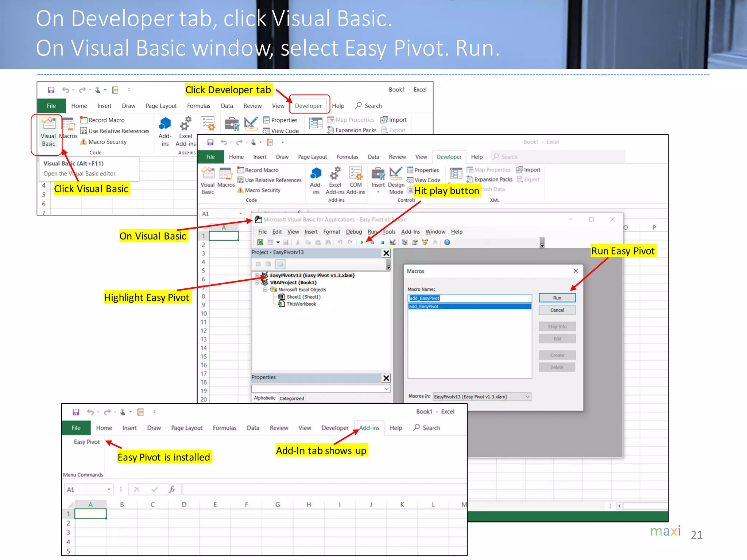Viewport: 747px width, 560px height.
Task: Close the Properties pane
Action: pyautogui.click(x=386, y=378)
